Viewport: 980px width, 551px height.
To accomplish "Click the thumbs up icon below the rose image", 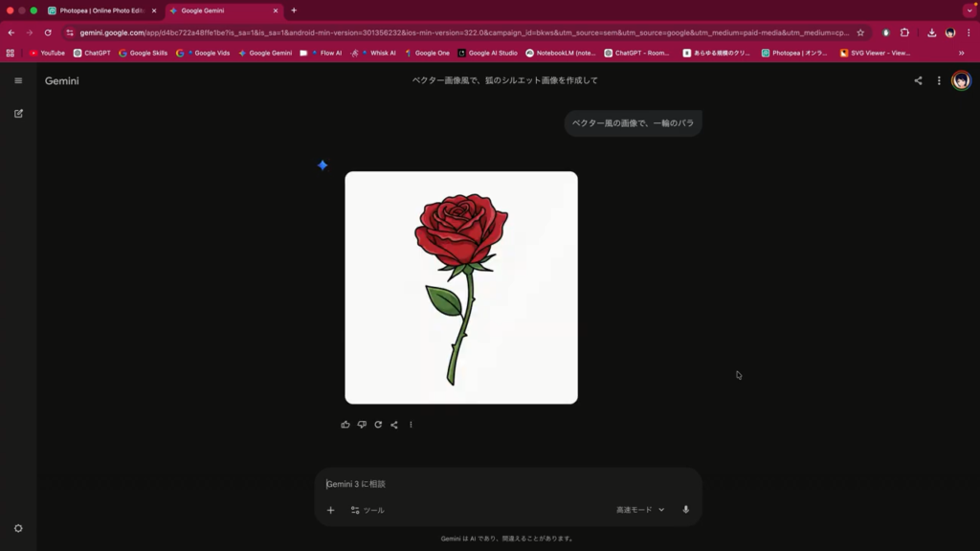I will (345, 425).
